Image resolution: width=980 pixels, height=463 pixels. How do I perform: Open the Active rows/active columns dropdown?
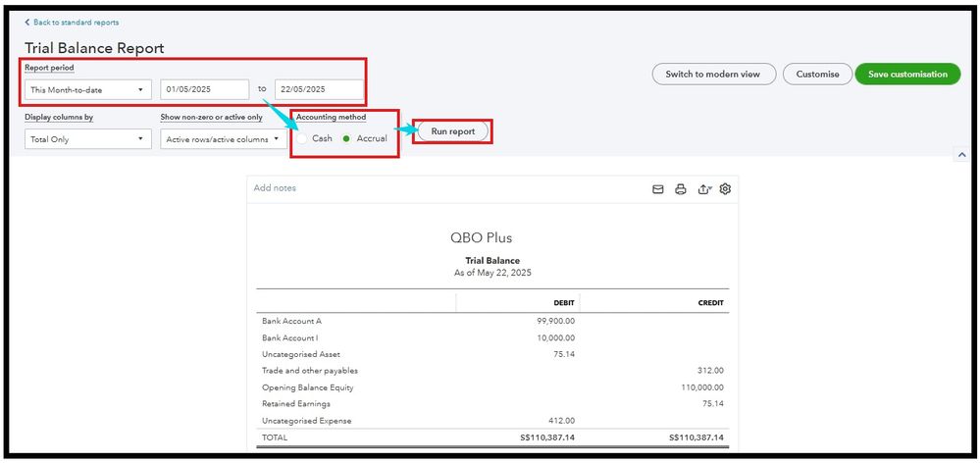[224, 139]
